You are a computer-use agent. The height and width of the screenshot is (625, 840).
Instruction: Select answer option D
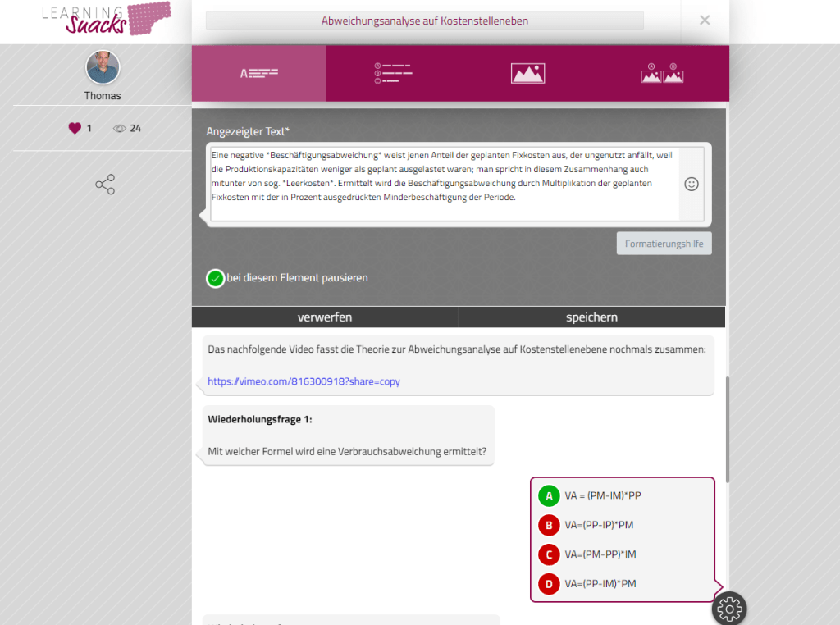click(549, 584)
